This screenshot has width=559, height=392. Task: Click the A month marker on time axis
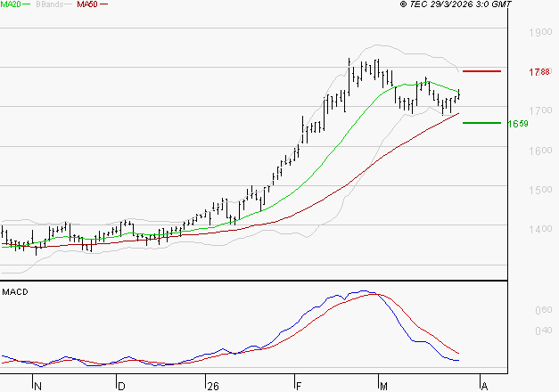pos(484,387)
